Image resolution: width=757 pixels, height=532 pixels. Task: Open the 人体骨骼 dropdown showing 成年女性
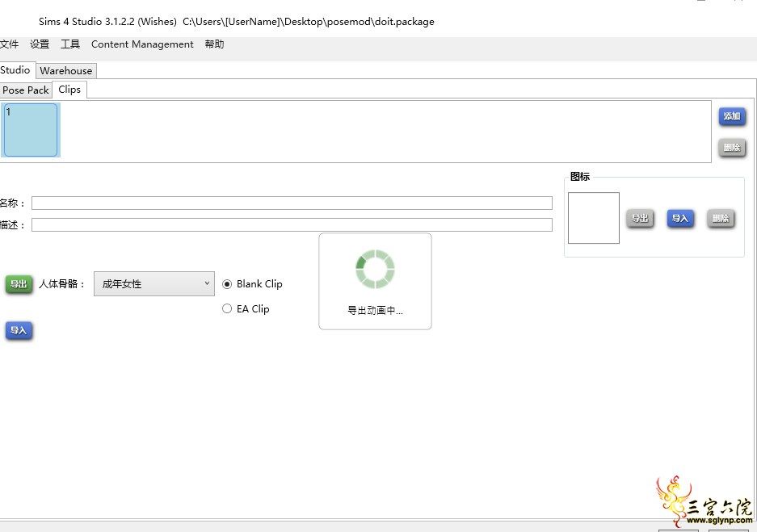(x=154, y=283)
